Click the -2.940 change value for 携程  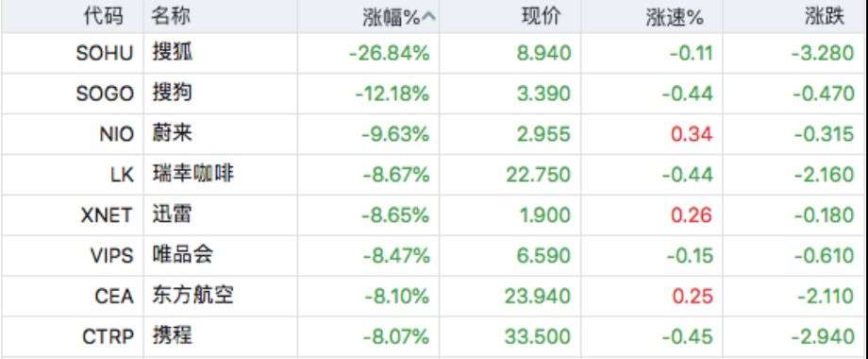[825, 336]
